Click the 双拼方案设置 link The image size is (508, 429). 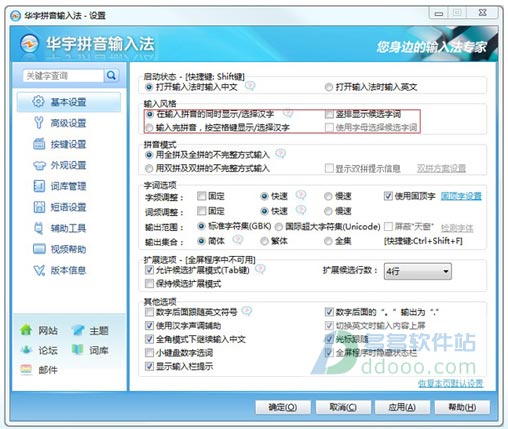[441, 168]
